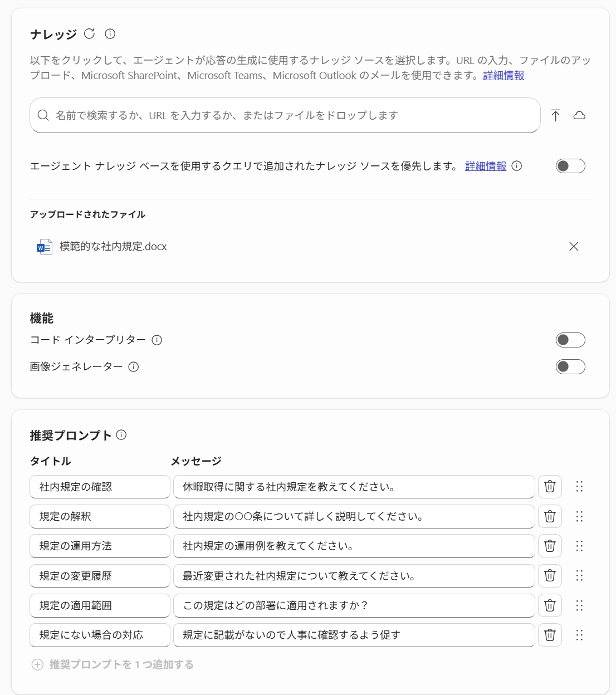
Task: Click 推奨プロンプトを 1 つ追加する button
Action: [x=113, y=664]
